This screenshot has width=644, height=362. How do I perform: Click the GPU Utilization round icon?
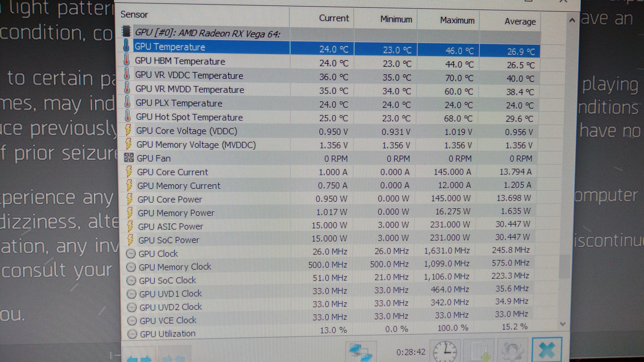(132, 334)
